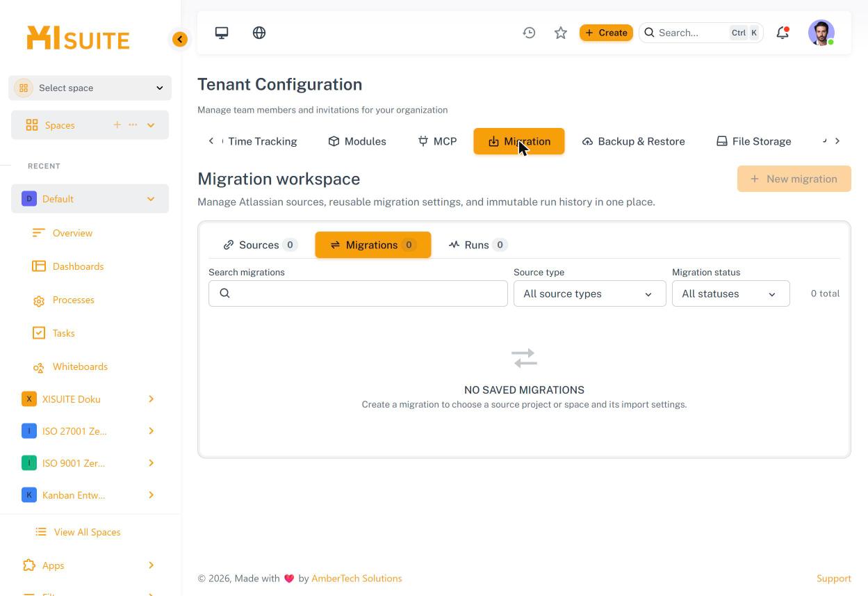Open the File Storage tab
Viewport: 868px width, 596px height.
pyautogui.click(x=753, y=141)
